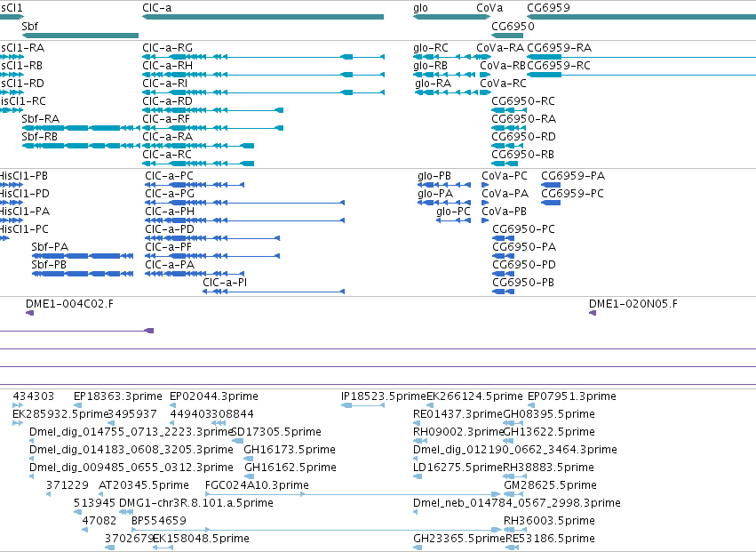Click transcript Sbf-RB
756x552 pixels.
(81, 146)
